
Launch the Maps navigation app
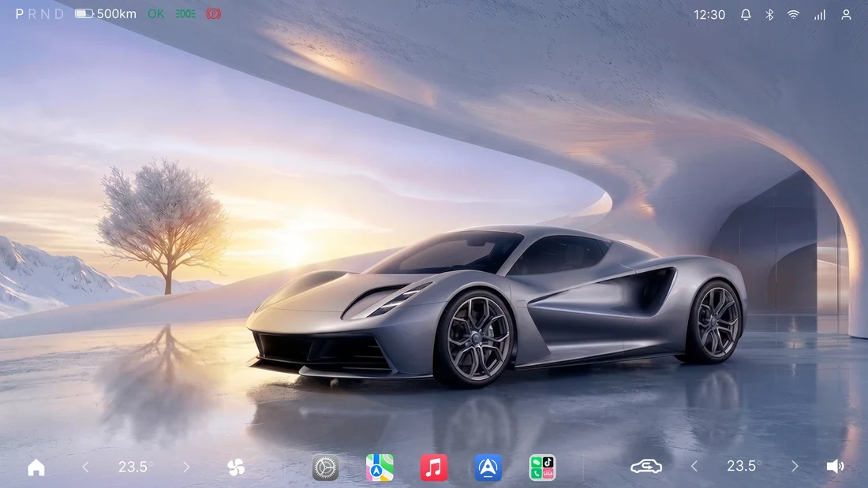tap(380, 468)
